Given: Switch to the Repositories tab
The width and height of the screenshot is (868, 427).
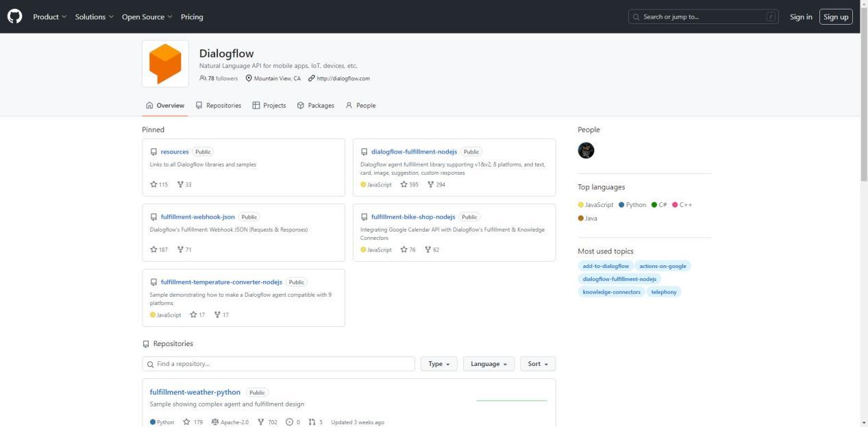Looking at the screenshot, I should pyautogui.click(x=218, y=106).
